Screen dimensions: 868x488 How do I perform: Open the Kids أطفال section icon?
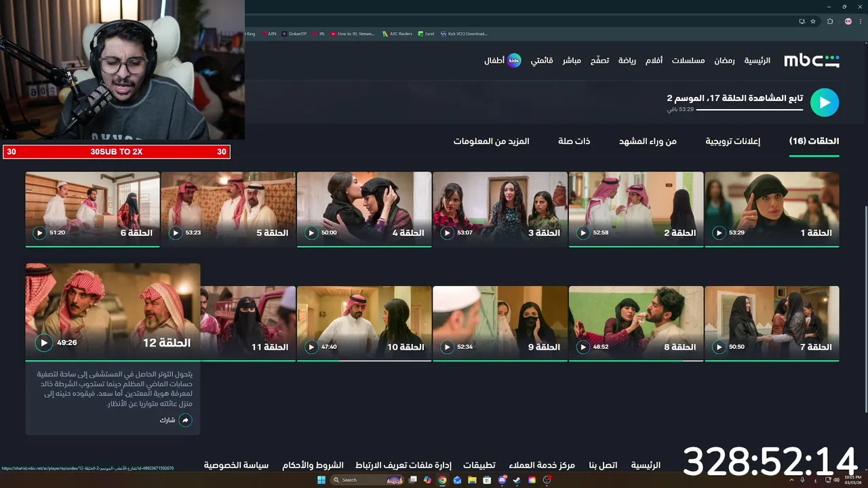[515, 60]
